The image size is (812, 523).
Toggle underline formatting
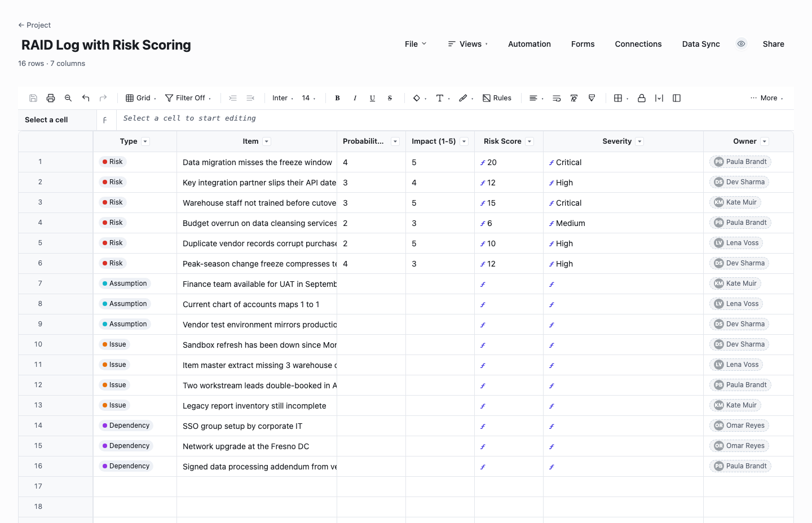tap(372, 98)
